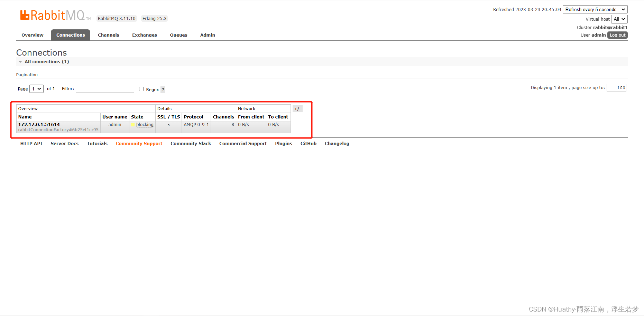This screenshot has width=644, height=316.
Task: Select the Connections tab
Action: coord(71,35)
